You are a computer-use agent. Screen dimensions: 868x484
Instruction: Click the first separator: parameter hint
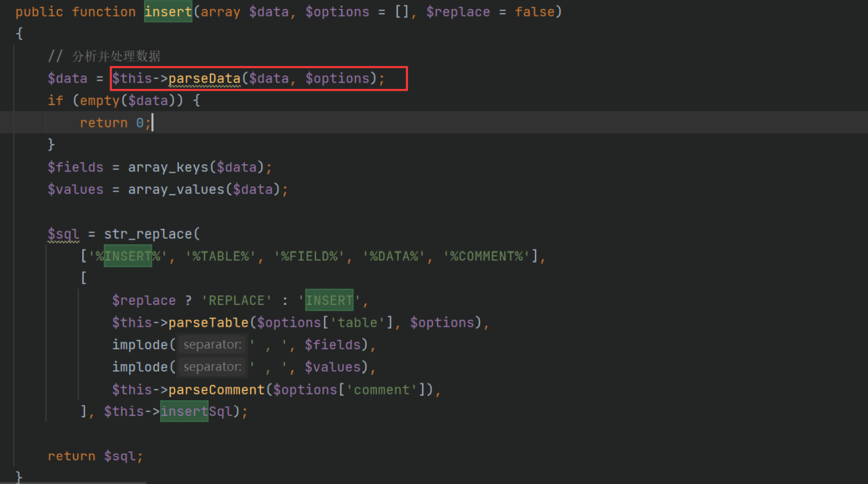click(211, 344)
